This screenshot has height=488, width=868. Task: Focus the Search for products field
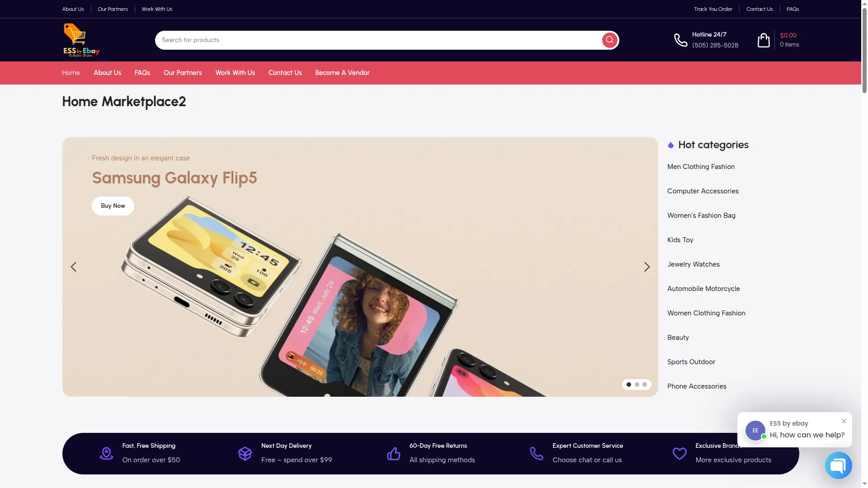click(x=377, y=40)
